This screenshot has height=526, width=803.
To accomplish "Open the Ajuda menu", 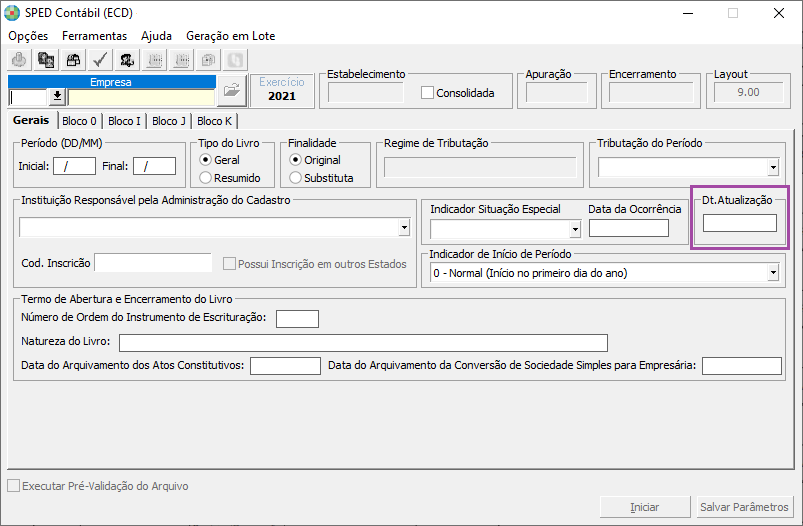I will click(x=157, y=36).
